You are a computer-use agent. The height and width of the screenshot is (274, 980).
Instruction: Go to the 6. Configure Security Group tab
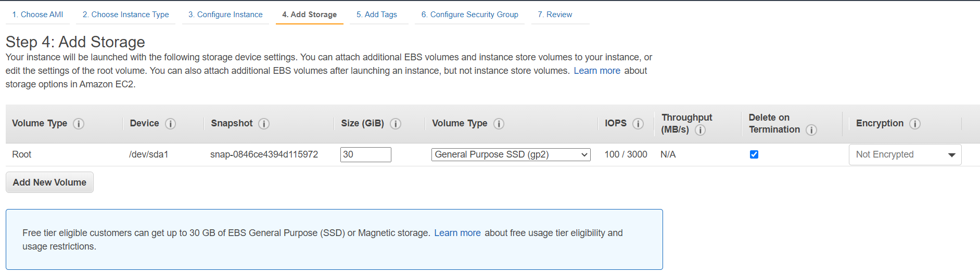470,15
